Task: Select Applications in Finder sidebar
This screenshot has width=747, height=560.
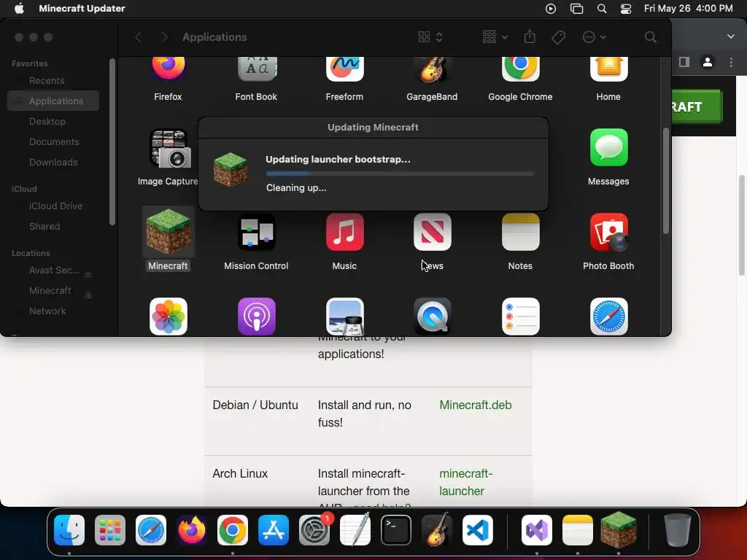Action: [53, 101]
